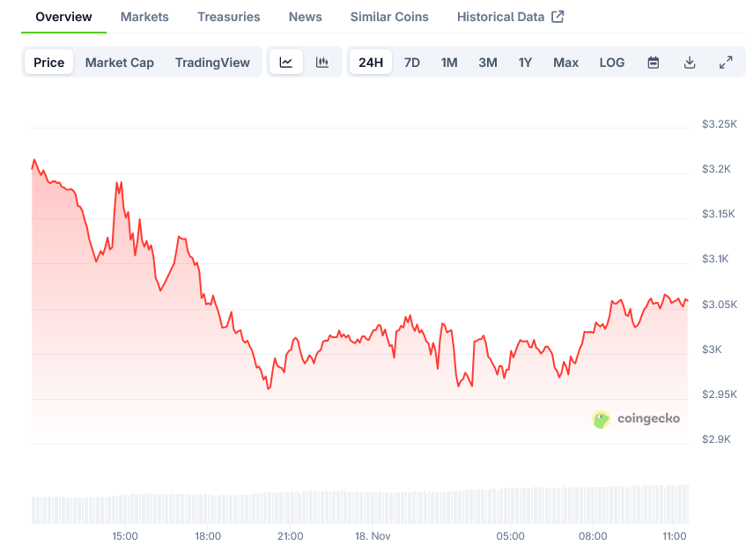746x560 pixels.
Task: Open Historical Data external link icon
Action: click(557, 15)
